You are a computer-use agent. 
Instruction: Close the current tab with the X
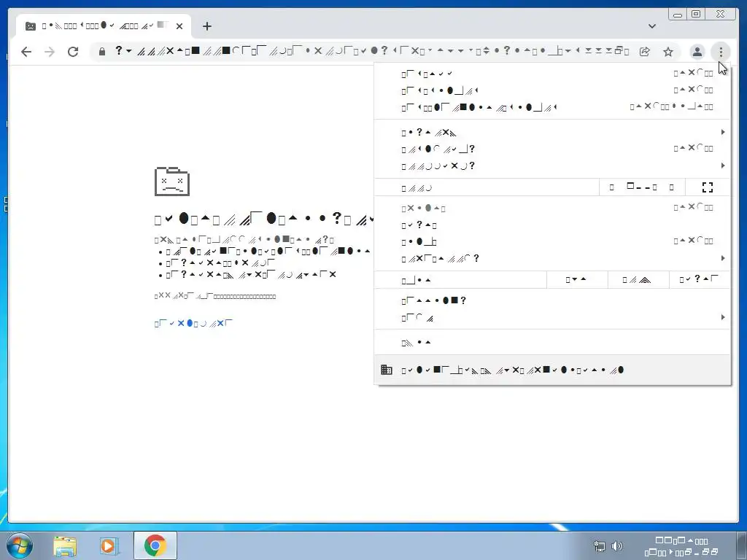tap(179, 26)
